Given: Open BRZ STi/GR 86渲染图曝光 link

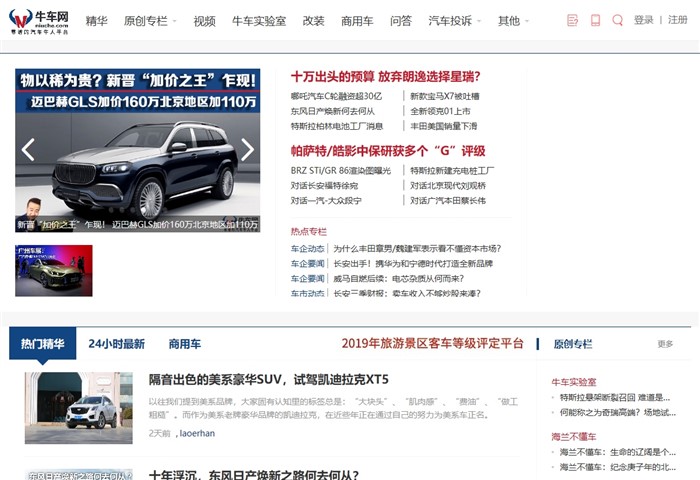Looking at the screenshot, I should pos(341,171).
